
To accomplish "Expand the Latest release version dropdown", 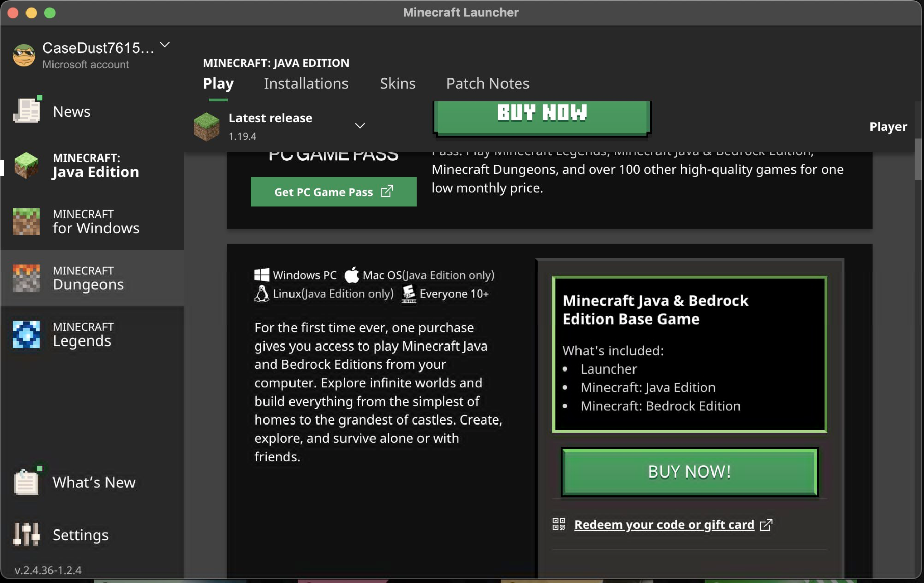I will coord(360,126).
